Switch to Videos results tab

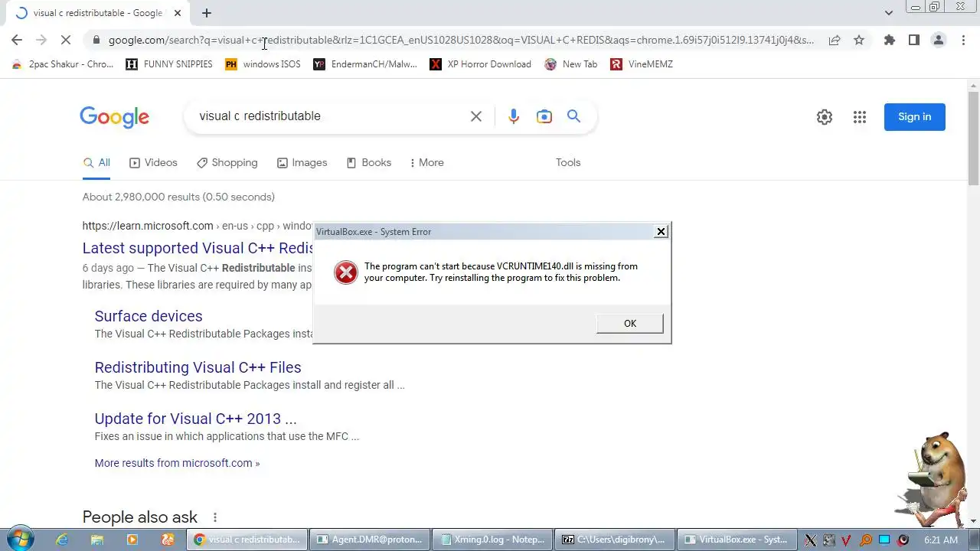(x=153, y=162)
